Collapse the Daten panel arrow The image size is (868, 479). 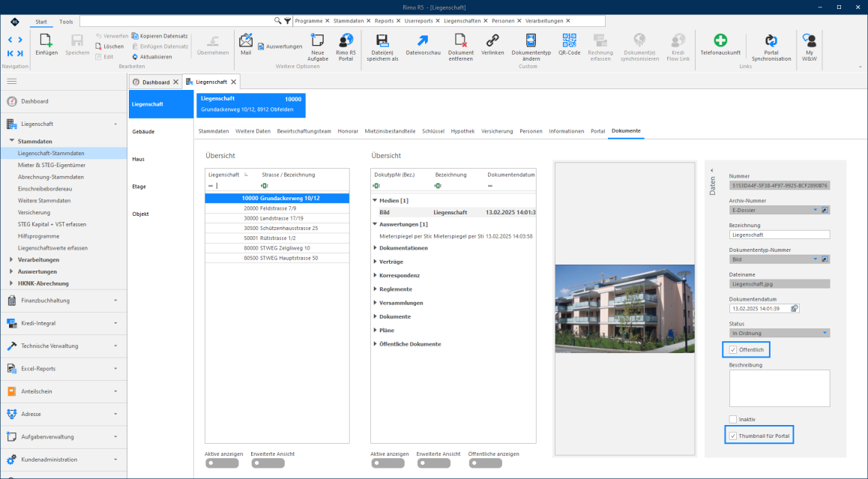(x=712, y=171)
